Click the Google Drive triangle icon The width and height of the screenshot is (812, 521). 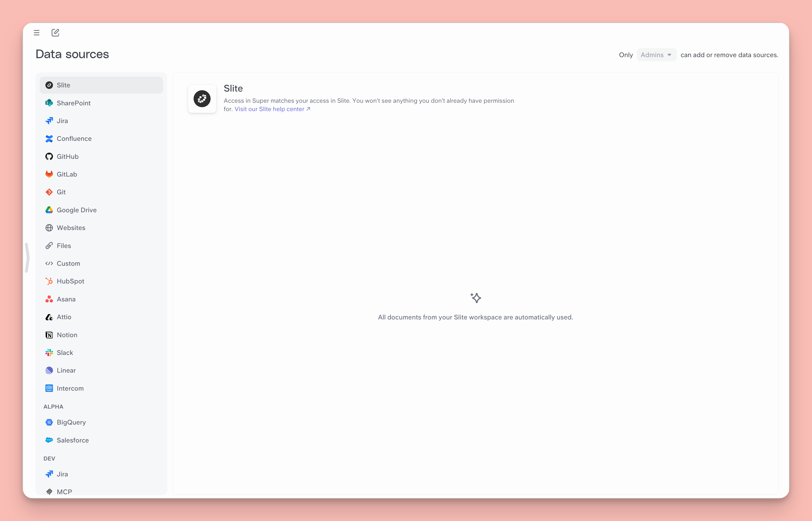(x=49, y=210)
